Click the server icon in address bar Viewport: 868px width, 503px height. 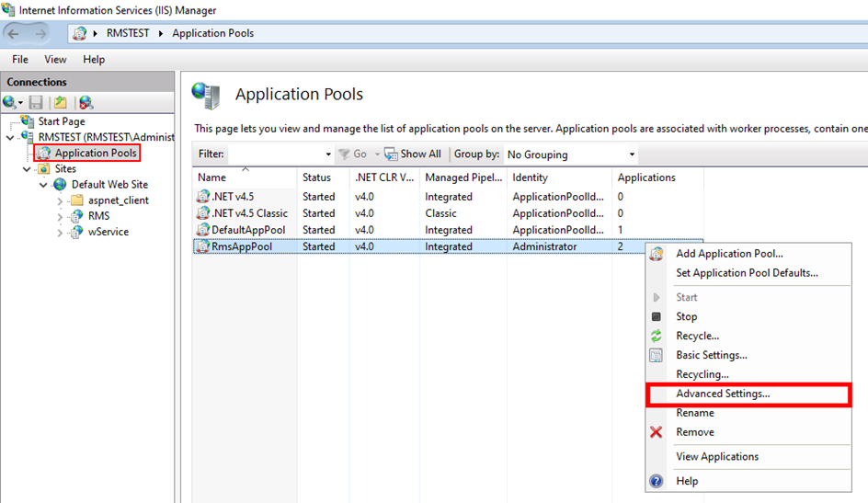pos(80,33)
